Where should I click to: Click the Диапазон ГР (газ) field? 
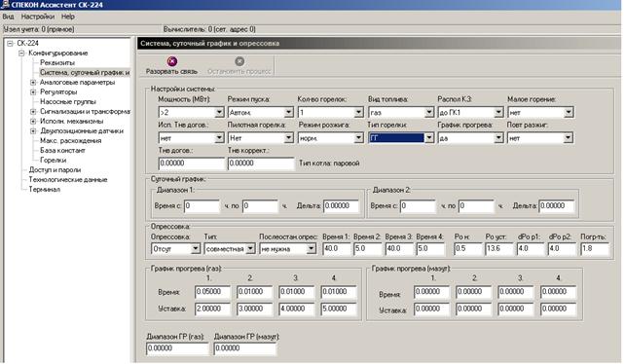178,348
